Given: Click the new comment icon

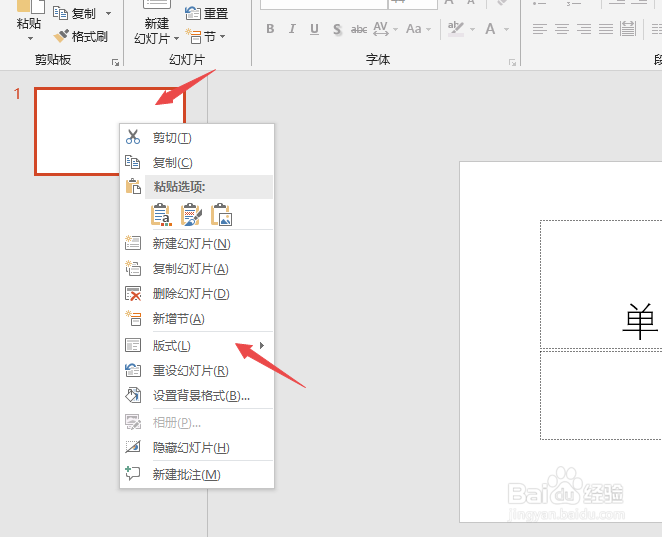Looking at the screenshot, I should [x=133, y=473].
